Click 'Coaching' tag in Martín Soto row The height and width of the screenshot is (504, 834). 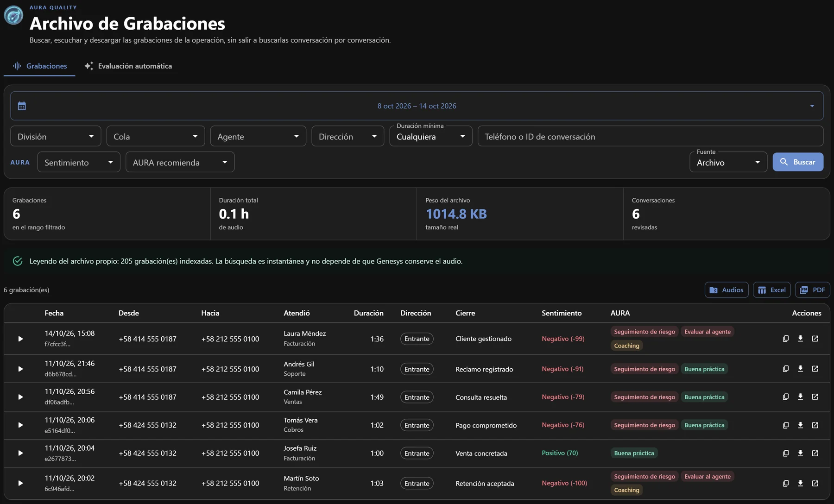coord(626,490)
